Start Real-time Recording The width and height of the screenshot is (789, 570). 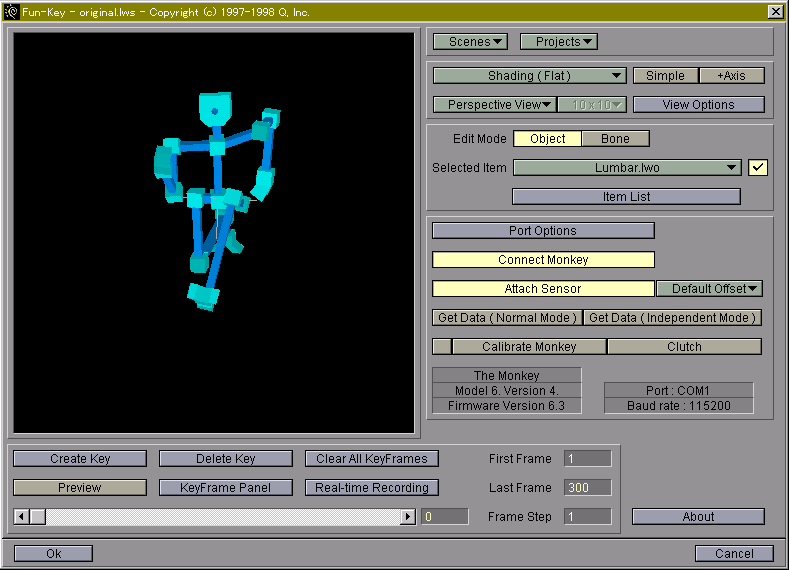click(372, 488)
